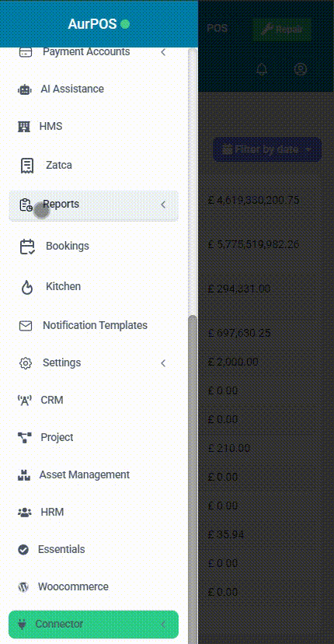Expand the Reports submenu chevron
Screen dimensions: 334x644
[x=163, y=205]
